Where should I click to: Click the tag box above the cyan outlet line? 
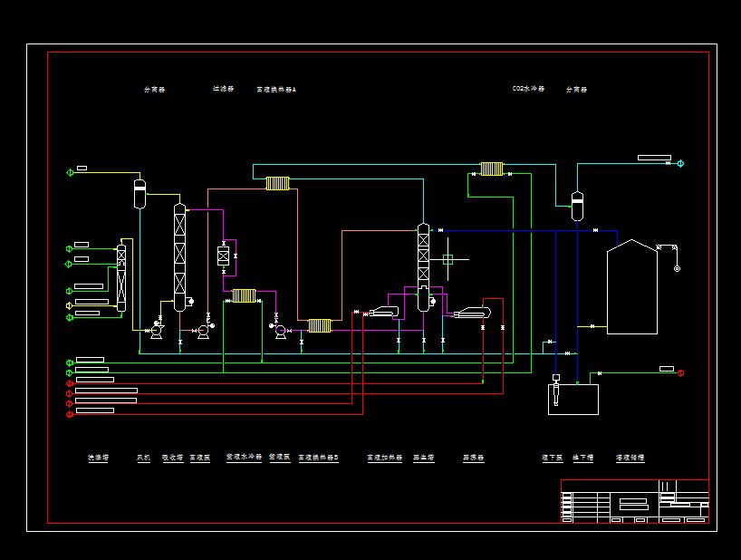click(x=655, y=158)
